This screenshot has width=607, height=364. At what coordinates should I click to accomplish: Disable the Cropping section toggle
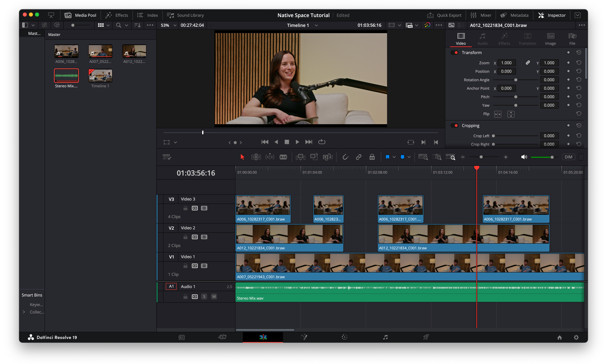455,126
